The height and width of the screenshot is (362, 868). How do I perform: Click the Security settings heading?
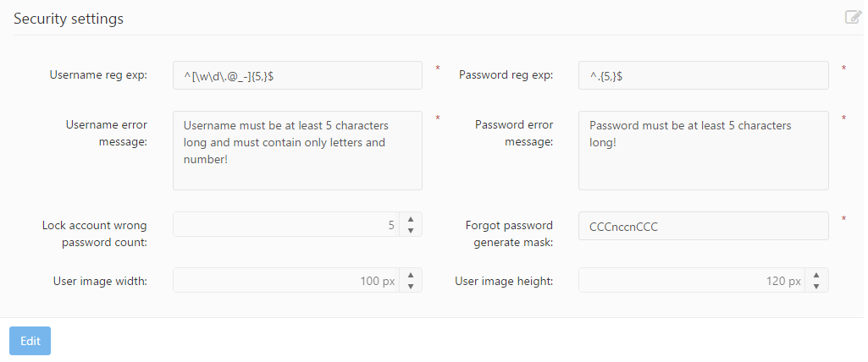click(69, 19)
